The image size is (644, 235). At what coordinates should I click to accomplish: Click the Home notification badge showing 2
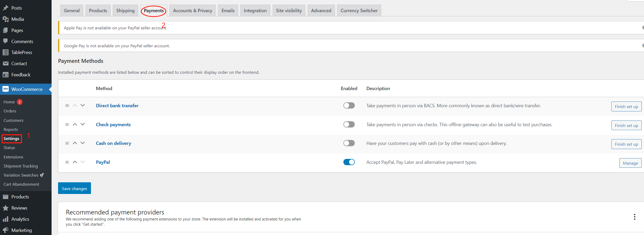click(20, 102)
